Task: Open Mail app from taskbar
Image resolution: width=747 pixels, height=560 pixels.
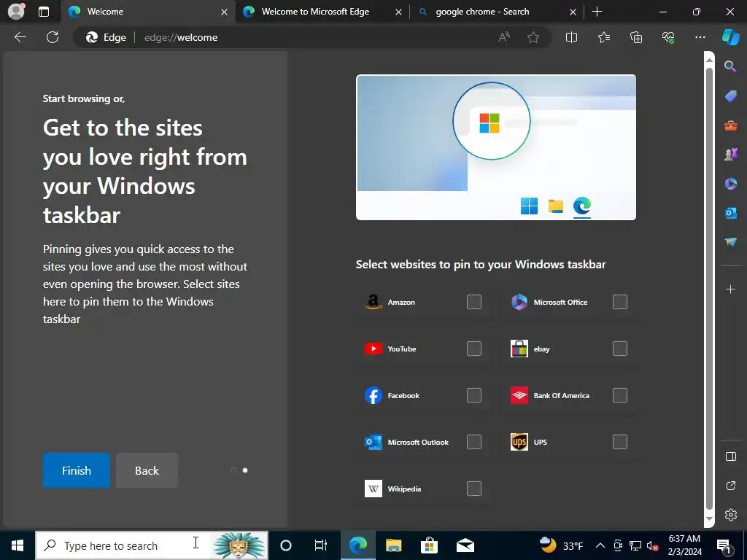Action: [465, 545]
